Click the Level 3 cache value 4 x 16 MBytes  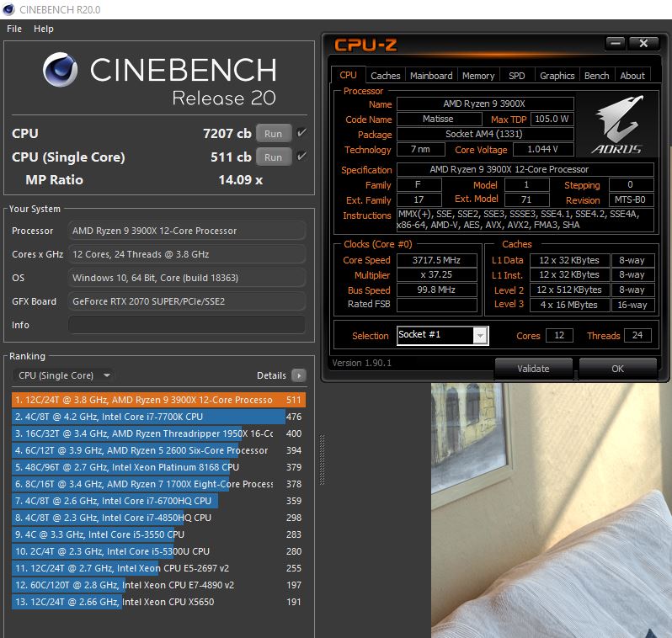coord(569,305)
